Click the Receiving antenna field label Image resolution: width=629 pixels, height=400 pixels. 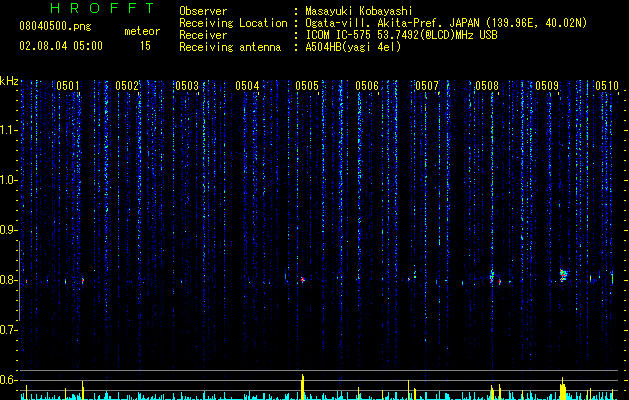coord(230,47)
